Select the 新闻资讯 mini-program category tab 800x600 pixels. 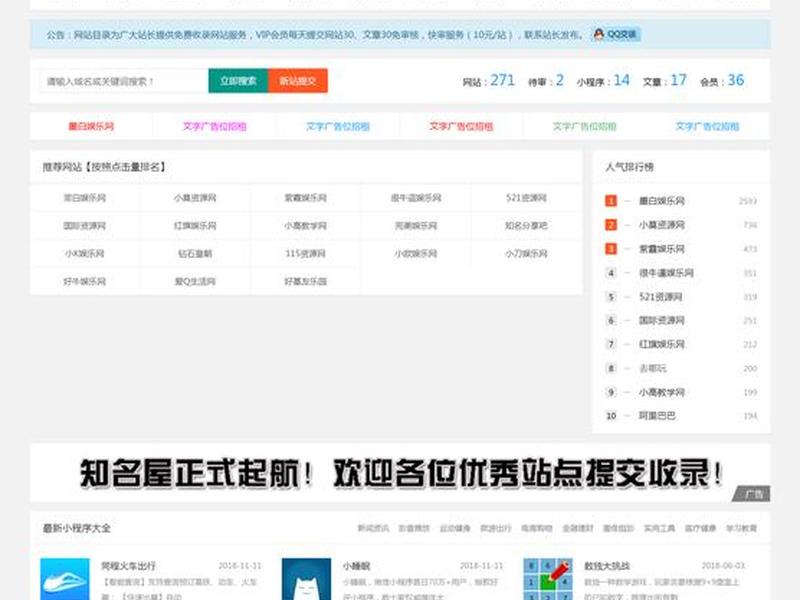pos(373,528)
